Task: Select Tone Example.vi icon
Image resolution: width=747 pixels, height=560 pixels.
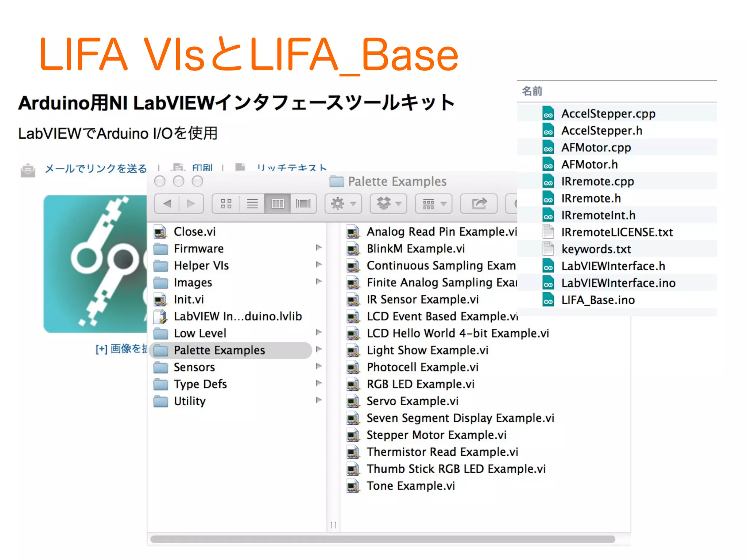Action: tap(353, 486)
